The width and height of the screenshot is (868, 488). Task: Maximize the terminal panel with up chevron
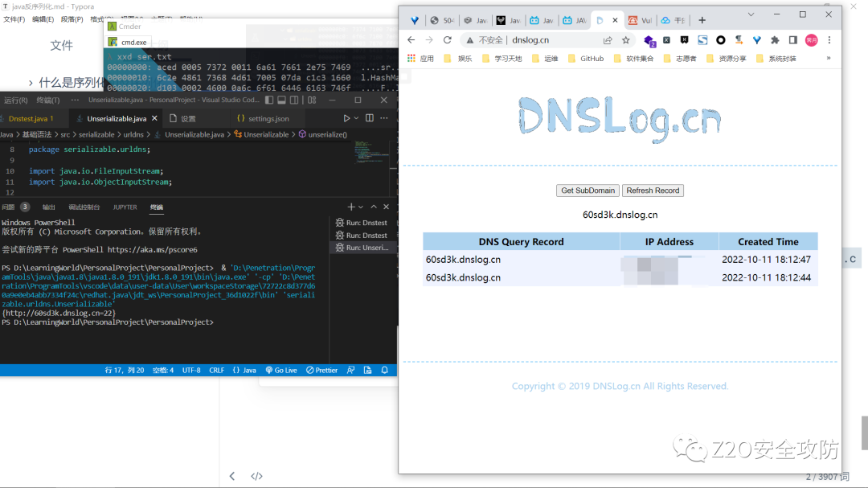pos(374,207)
